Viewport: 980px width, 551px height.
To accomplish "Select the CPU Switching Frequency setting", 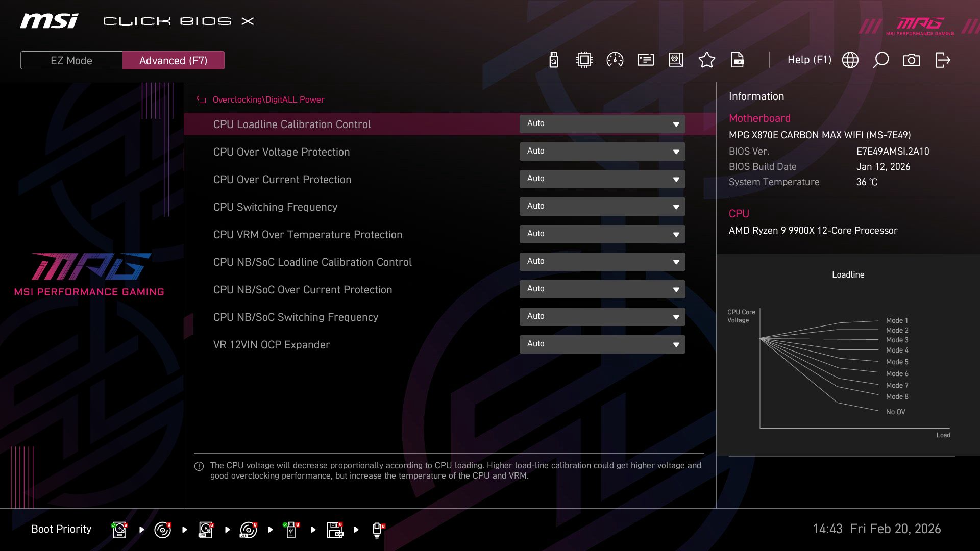I will [276, 207].
